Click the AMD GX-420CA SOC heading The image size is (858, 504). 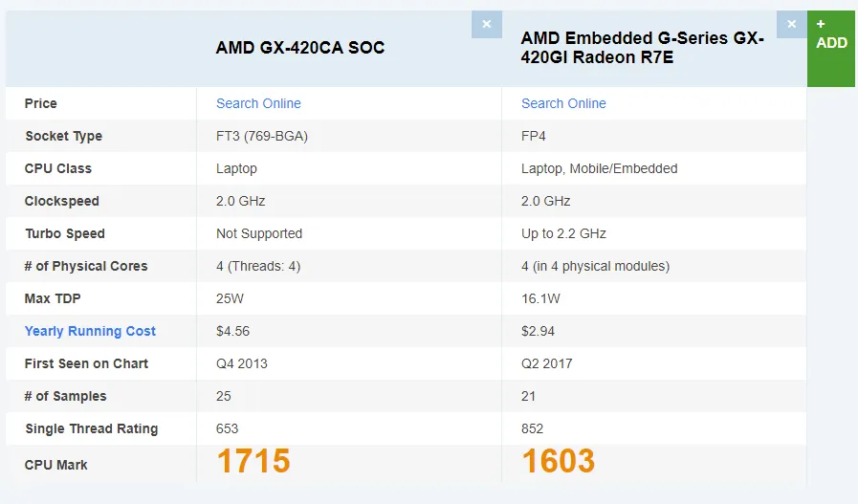click(x=300, y=48)
